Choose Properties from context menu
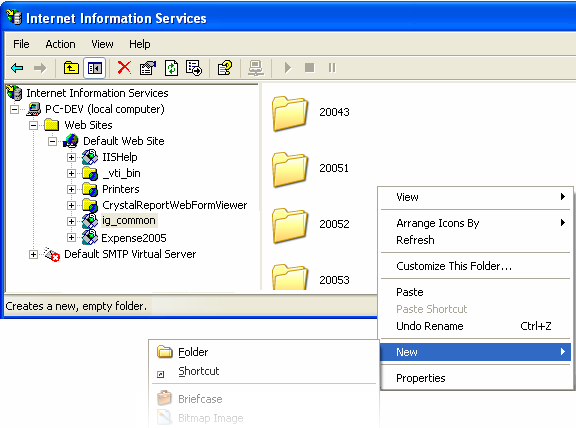 click(475, 378)
